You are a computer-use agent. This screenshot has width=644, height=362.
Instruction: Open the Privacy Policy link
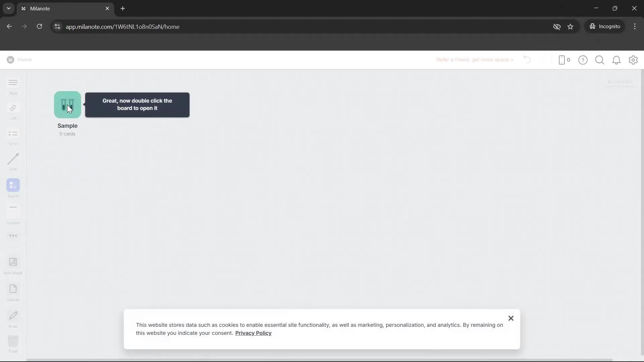click(253, 333)
